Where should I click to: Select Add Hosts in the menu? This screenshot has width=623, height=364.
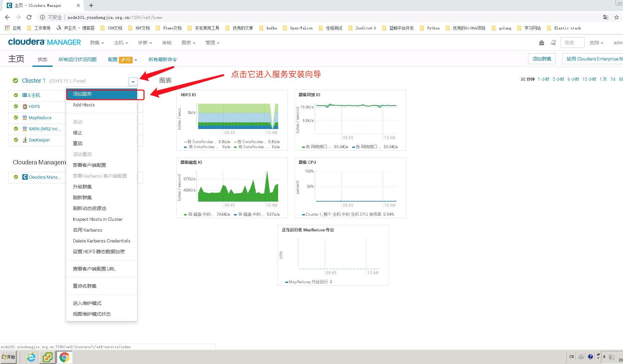coord(83,105)
